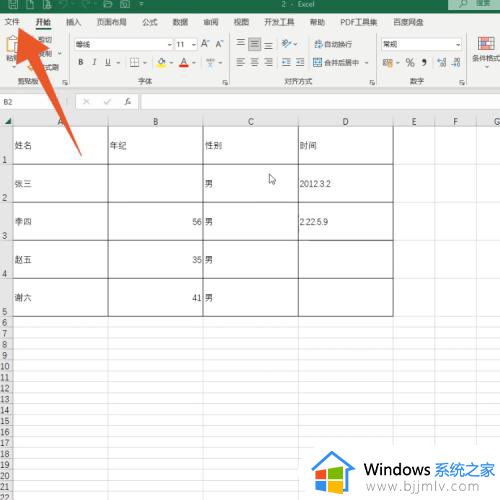Click the accounting number format icon
This screenshot has height=500, width=500.
point(388,62)
